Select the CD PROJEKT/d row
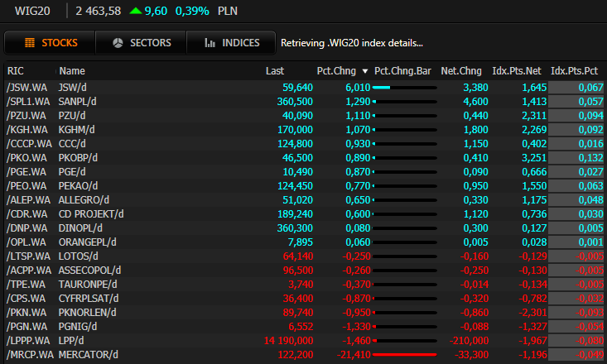Viewport: 607px width, 364px height. pos(91,213)
